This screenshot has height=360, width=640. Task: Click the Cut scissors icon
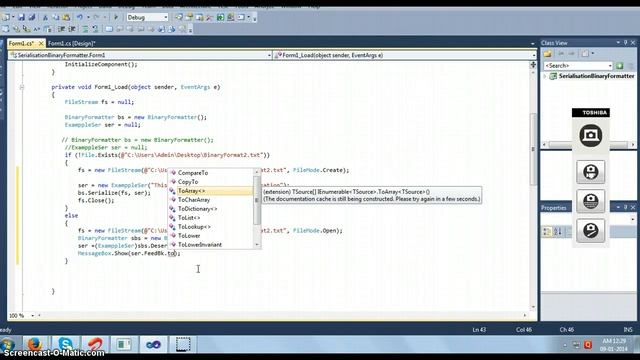(45, 17)
